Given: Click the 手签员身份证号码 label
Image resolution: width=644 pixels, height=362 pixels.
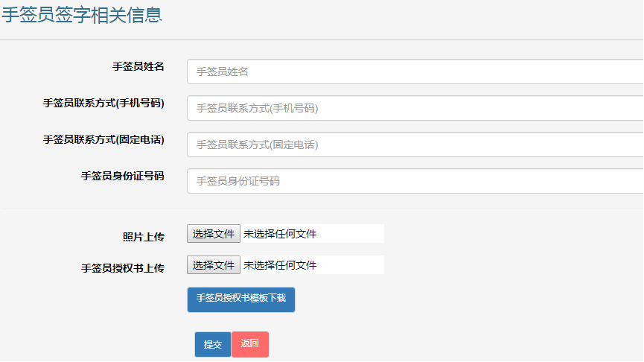Looking at the screenshot, I should pyautogui.click(x=123, y=176).
